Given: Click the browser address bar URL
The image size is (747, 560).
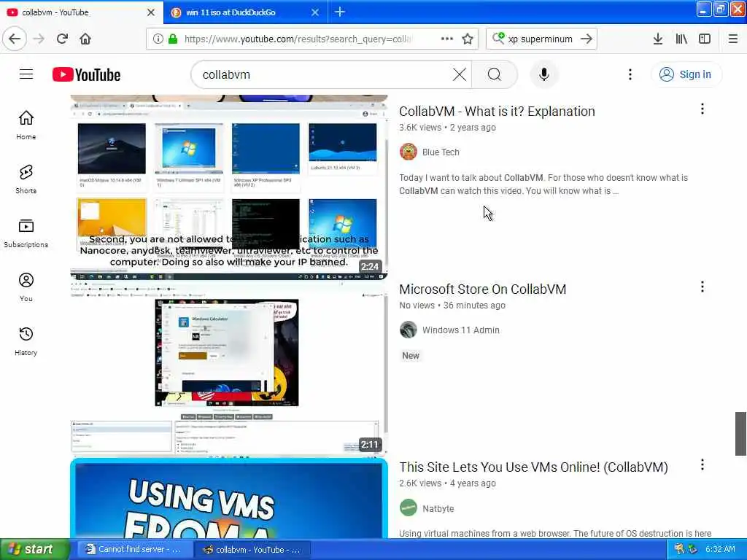Looking at the screenshot, I should pos(298,39).
